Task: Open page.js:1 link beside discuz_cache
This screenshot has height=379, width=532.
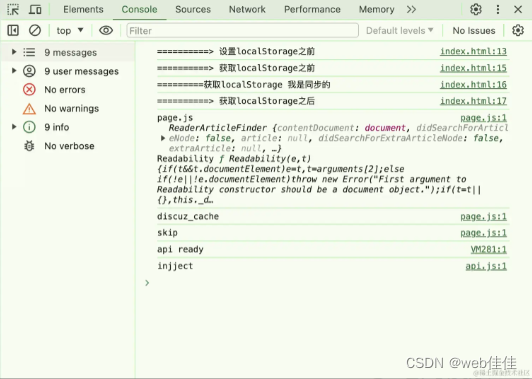Action: (483, 216)
